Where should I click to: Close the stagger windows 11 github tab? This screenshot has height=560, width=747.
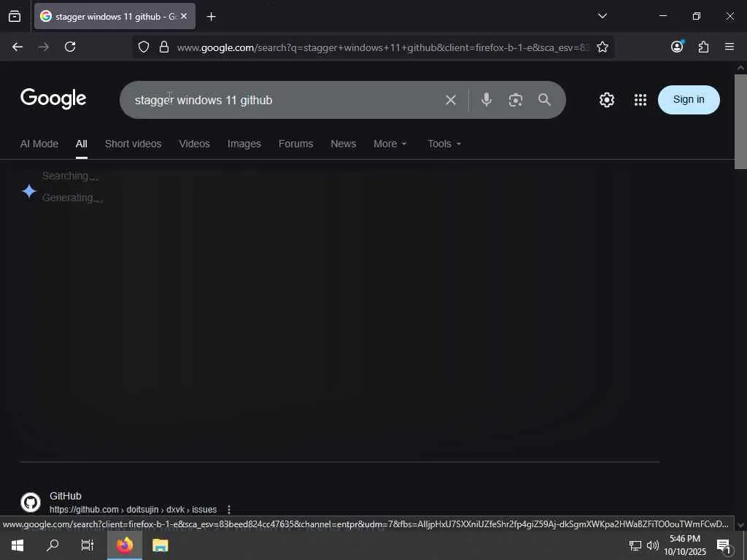184,16
